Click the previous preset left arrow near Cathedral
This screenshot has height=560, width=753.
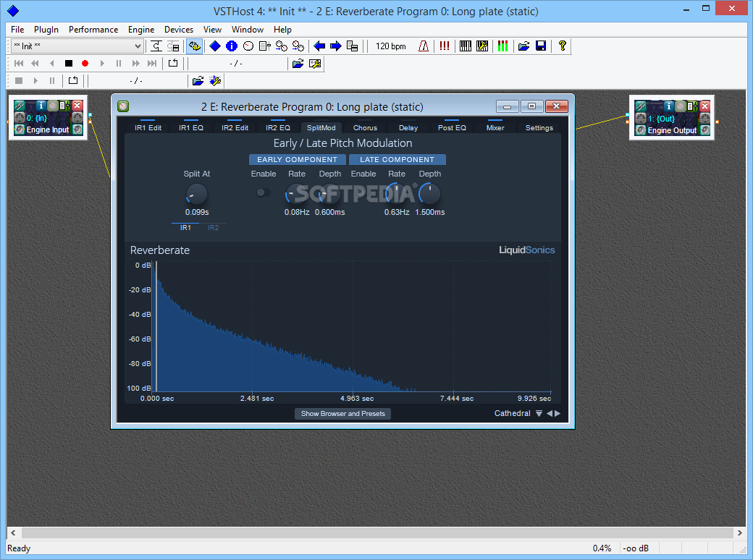coord(550,413)
